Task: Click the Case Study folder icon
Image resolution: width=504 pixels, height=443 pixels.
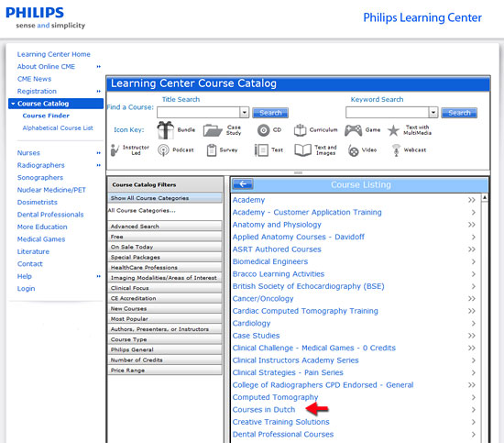Action: (x=213, y=130)
